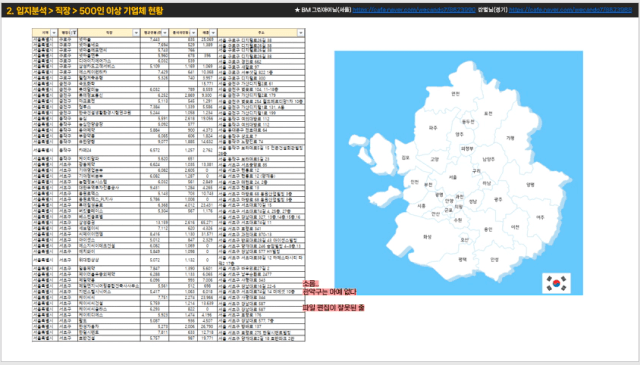640x365 pixels.
Task: Select the red note about file editing
Action: (x=333, y=307)
